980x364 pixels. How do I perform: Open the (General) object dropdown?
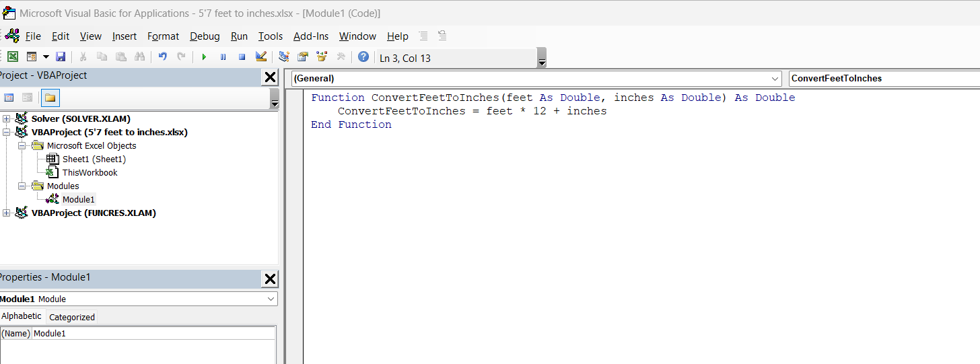(x=775, y=78)
